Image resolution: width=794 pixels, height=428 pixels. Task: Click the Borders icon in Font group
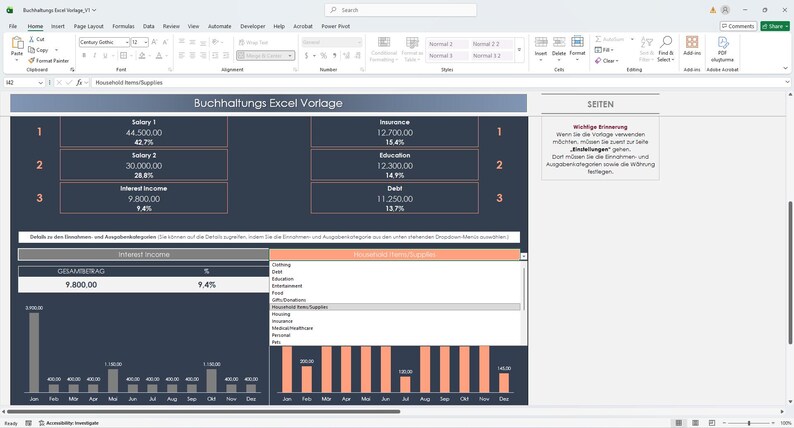click(124, 56)
